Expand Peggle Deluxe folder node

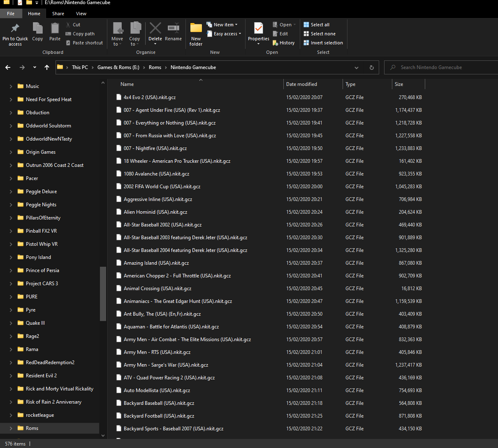pos(11,192)
